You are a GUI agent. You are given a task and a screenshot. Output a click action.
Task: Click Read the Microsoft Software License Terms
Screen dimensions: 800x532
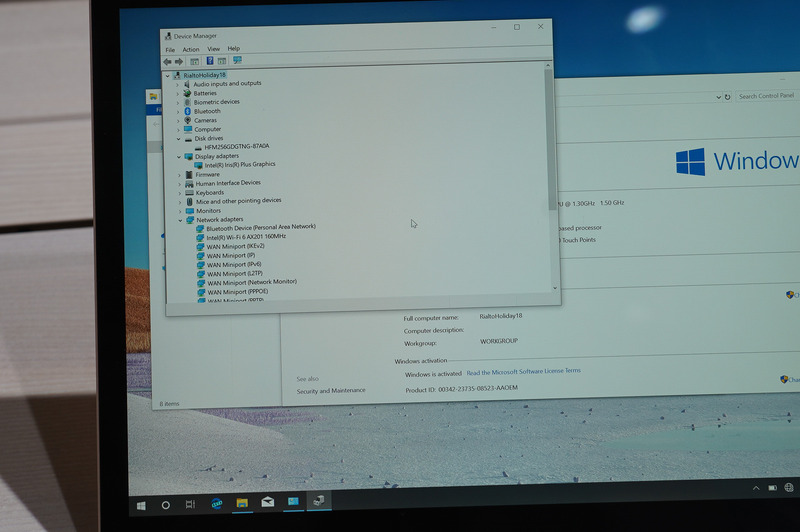click(x=523, y=371)
